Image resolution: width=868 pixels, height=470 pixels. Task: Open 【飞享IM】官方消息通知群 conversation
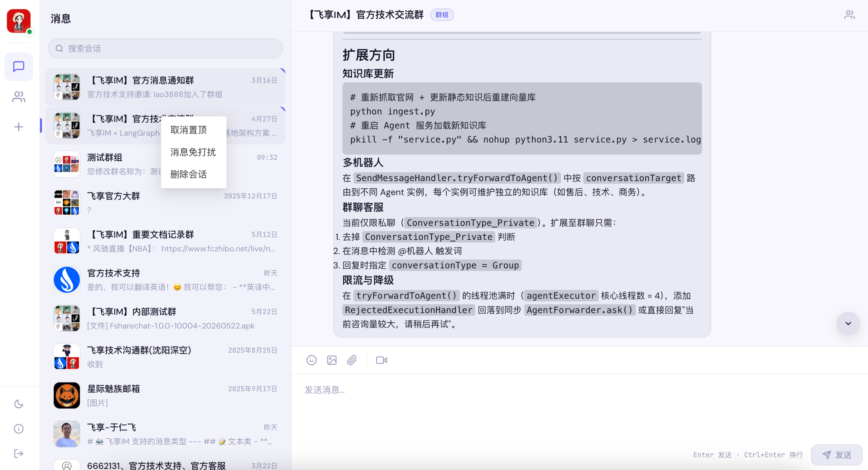165,87
